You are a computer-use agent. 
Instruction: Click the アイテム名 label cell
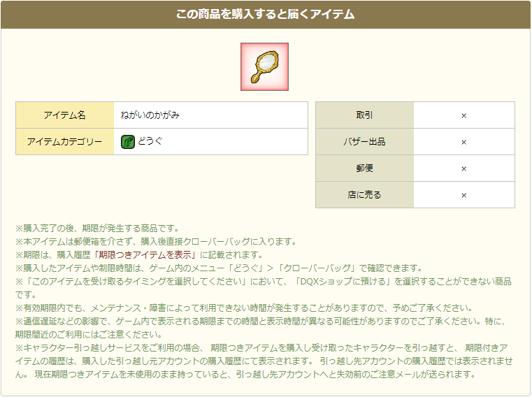[65, 115]
